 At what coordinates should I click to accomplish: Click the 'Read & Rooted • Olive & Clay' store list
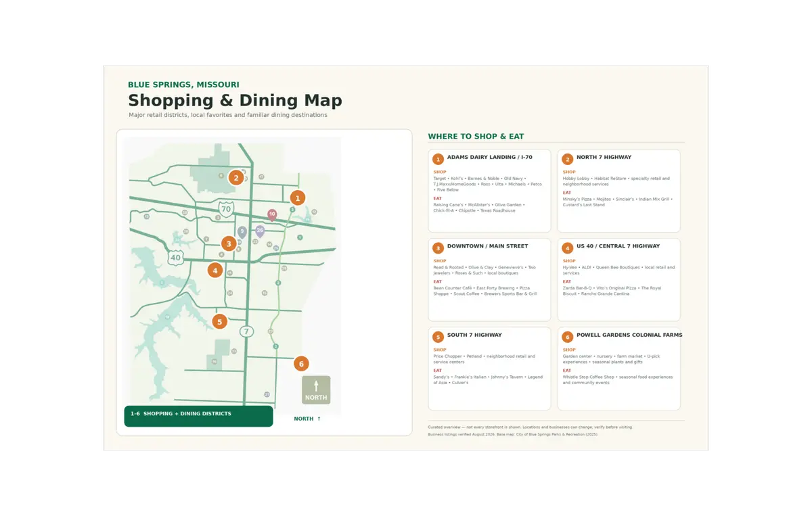(484, 270)
